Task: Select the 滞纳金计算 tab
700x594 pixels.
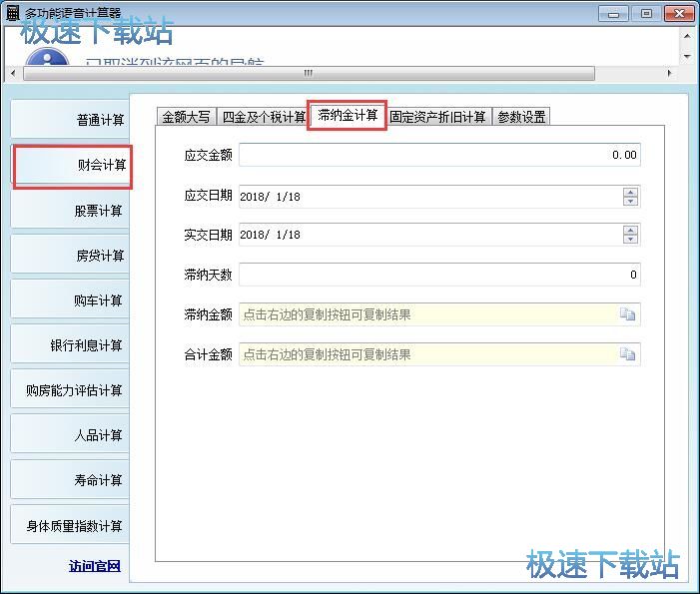Action: (x=348, y=116)
